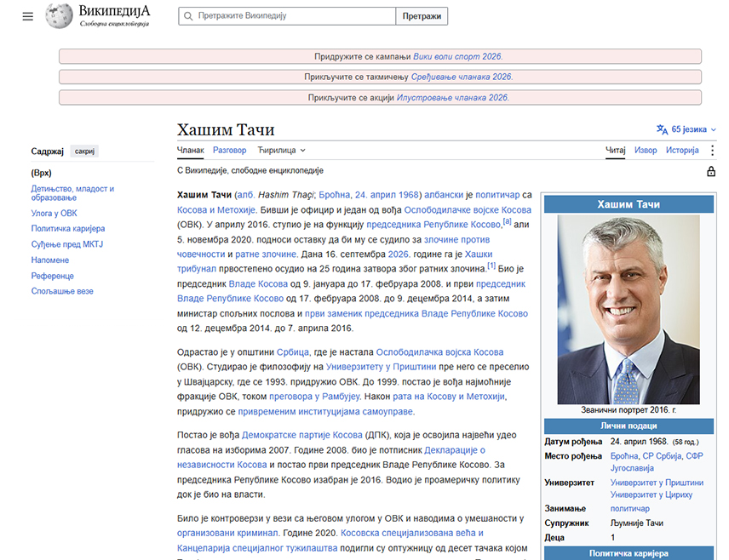Go to Улога у ОВК section

pyautogui.click(x=54, y=214)
